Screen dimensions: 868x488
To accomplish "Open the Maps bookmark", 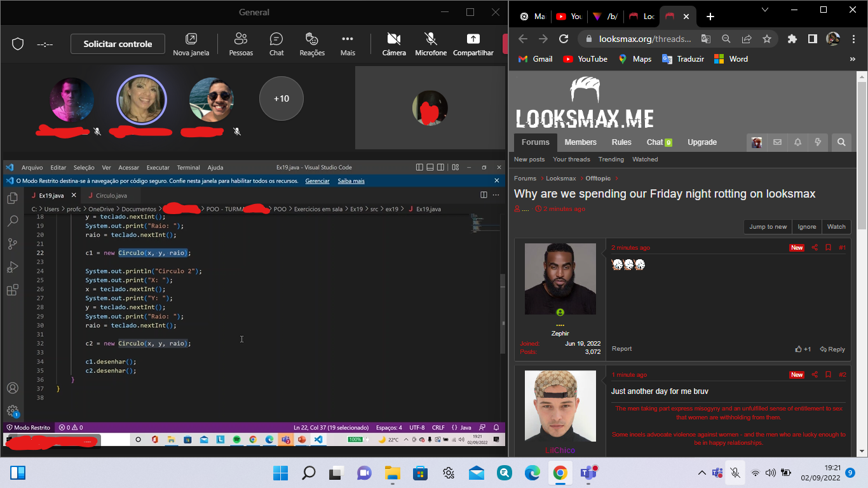I will pyautogui.click(x=634, y=58).
